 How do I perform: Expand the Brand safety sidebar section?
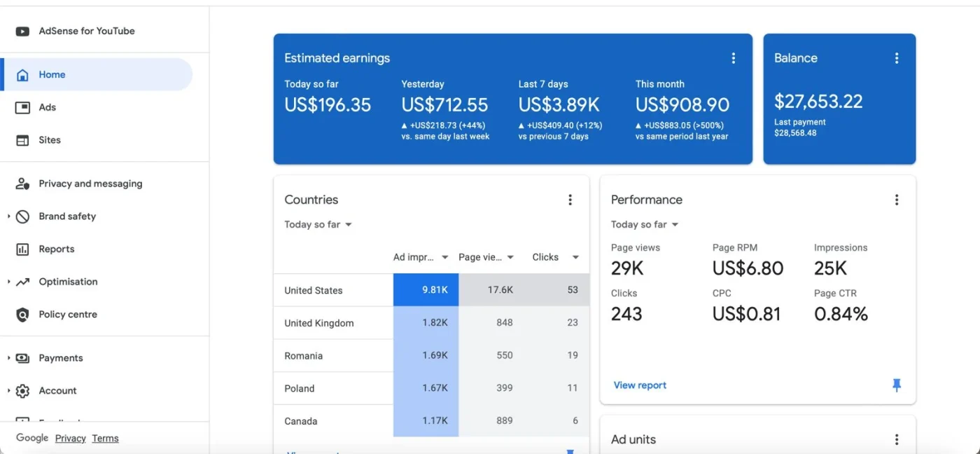coord(9,216)
